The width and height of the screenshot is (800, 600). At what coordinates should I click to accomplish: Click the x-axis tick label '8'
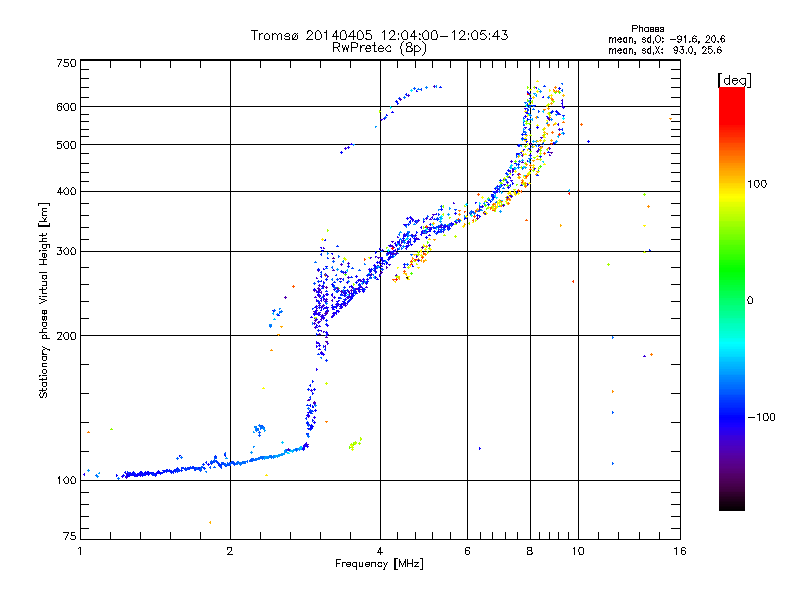[530, 551]
